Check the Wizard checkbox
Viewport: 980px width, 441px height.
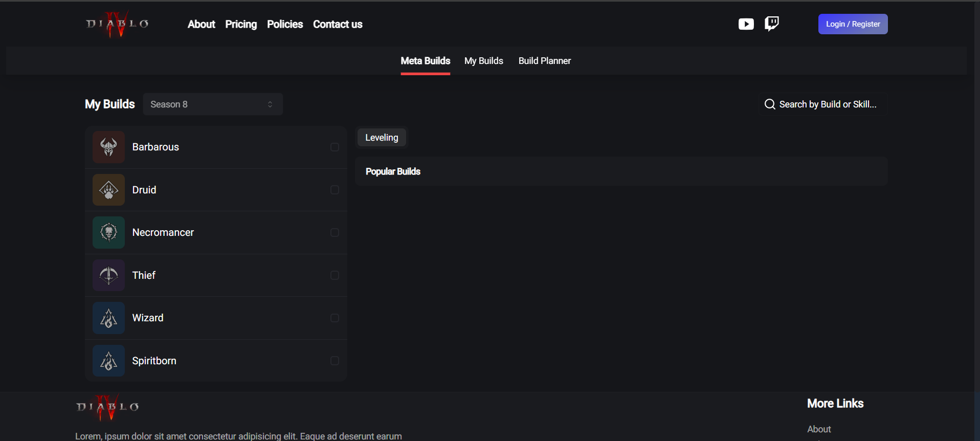click(x=335, y=318)
